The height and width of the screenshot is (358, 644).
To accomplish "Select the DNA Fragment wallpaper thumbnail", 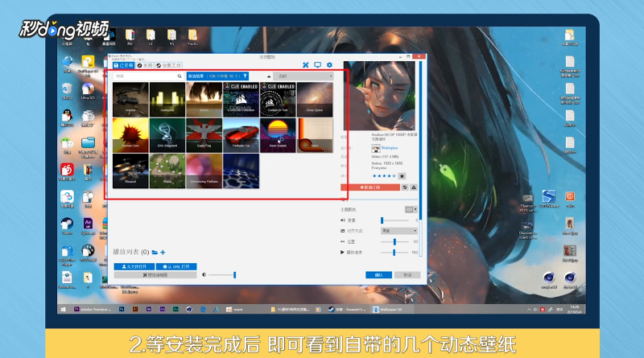I will click(x=167, y=135).
